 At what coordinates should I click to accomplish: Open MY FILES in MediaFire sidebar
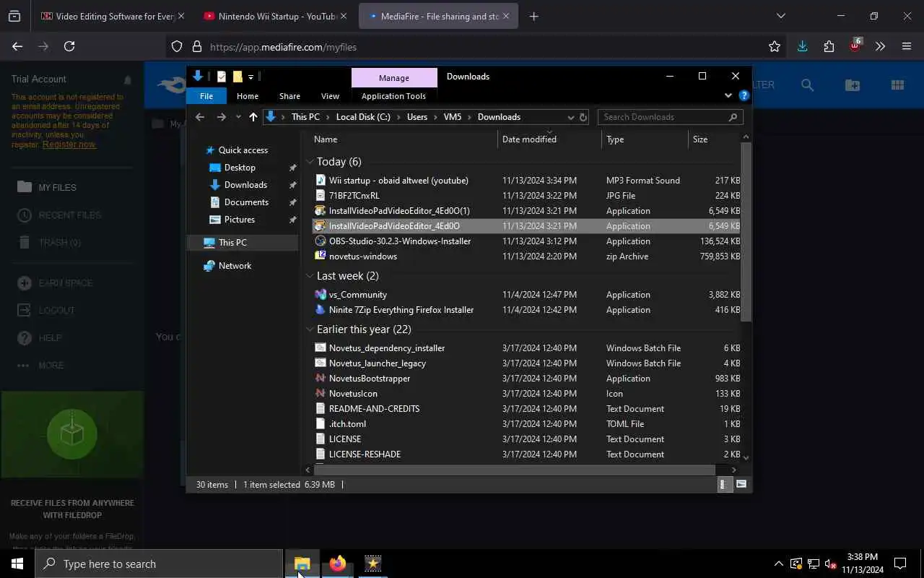(x=57, y=187)
